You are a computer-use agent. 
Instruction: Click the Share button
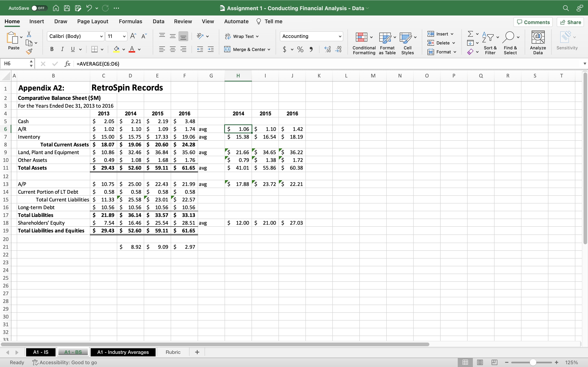(570, 22)
